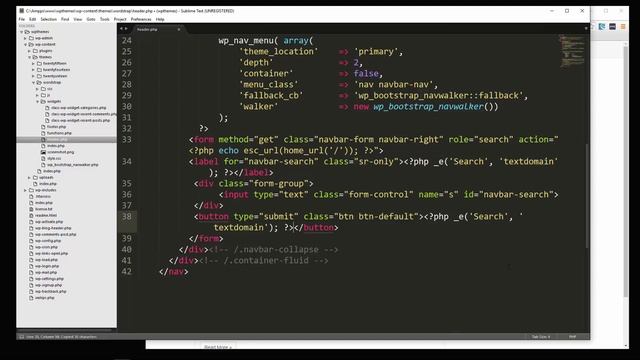
Task: Open the Help menu
Action: (x=160, y=19)
